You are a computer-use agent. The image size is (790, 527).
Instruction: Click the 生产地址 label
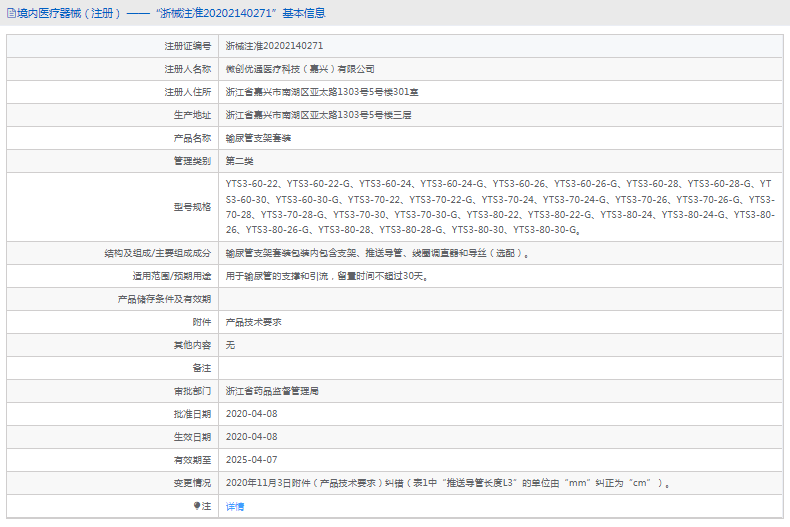coord(192,115)
